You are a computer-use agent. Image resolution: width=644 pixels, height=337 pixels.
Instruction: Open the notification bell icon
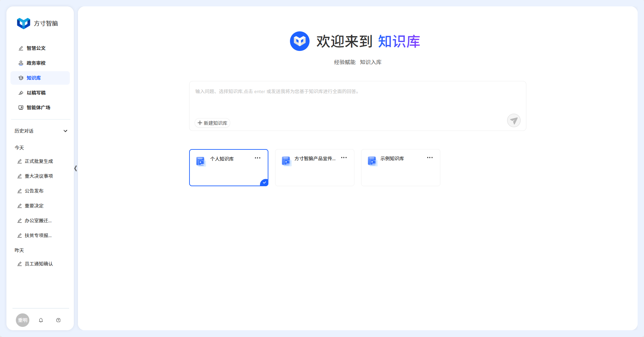(x=41, y=320)
